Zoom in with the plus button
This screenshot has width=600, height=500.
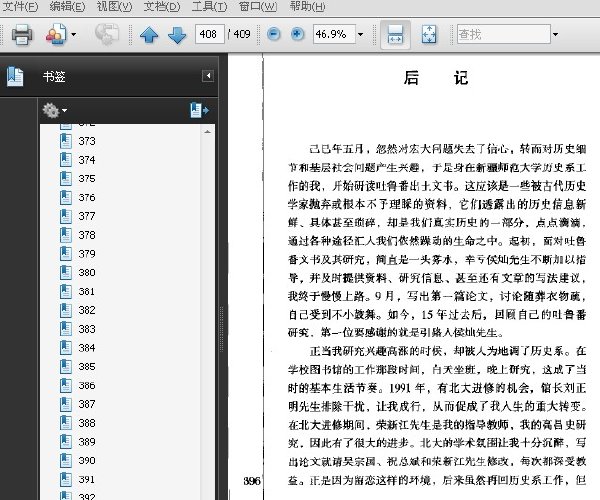pos(297,34)
